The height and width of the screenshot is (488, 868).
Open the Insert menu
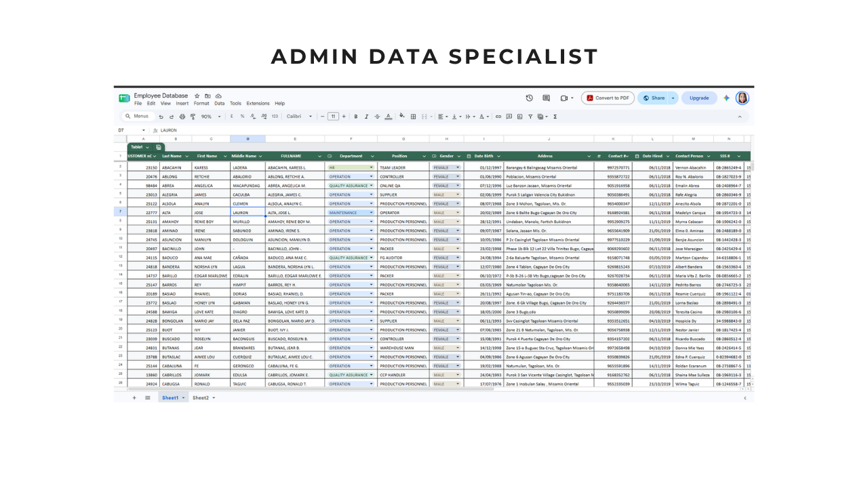pyautogui.click(x=182, y=104)
